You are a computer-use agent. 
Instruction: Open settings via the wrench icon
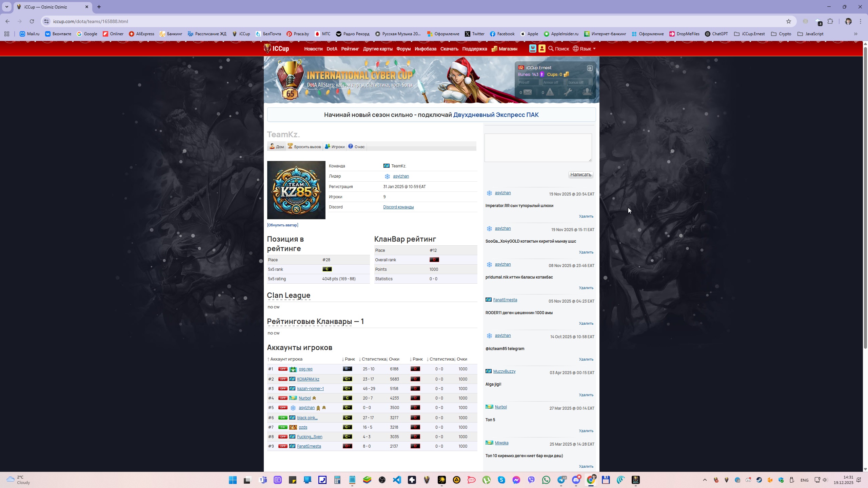tap(568, 92)
